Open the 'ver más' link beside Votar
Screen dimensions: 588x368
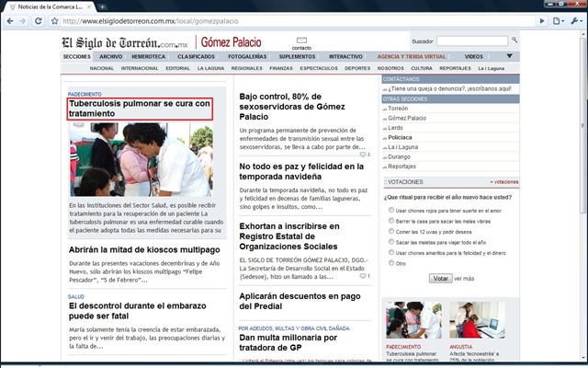click(464, 279)
